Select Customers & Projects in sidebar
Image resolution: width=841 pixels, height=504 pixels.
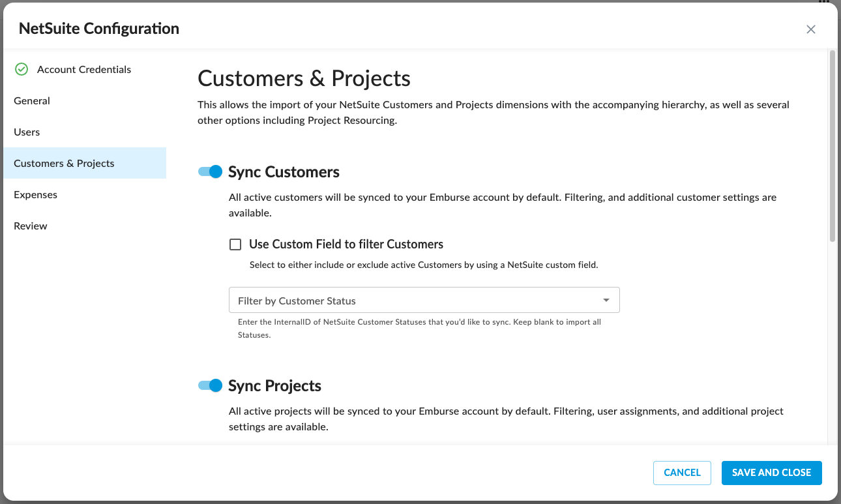pyautogui.click(x=64, y=164)
